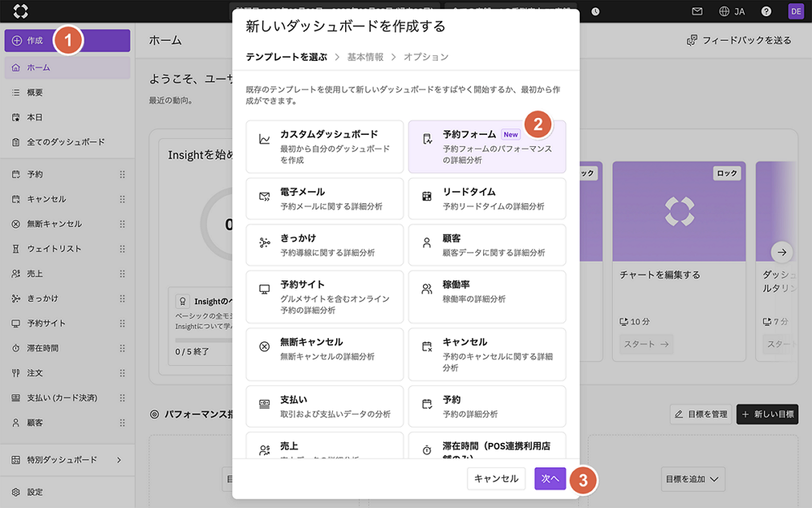Select the 予約フォーム template card
Image resolution: width=812 pixels, height=508 pixels.
tap(486, 146)
